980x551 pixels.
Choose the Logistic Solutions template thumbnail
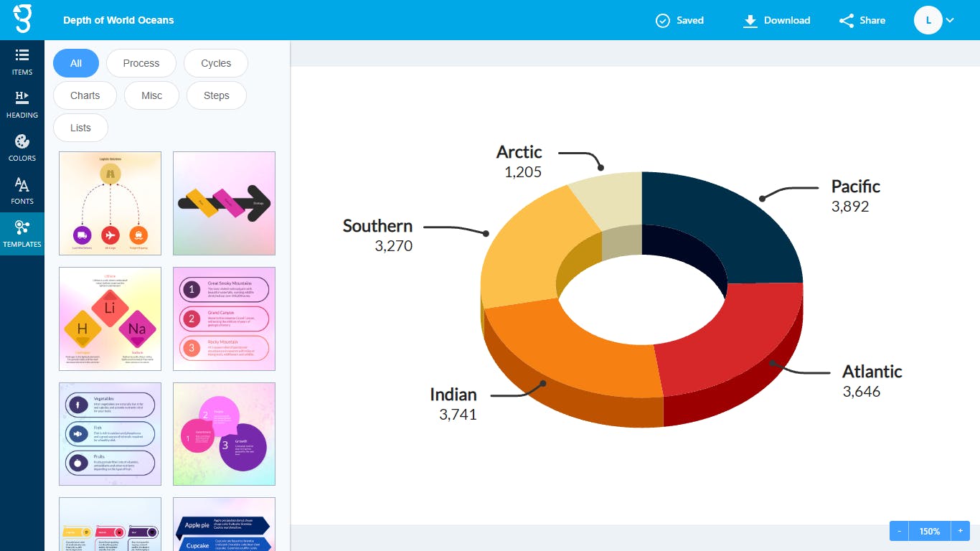click(x=110, y=203)
